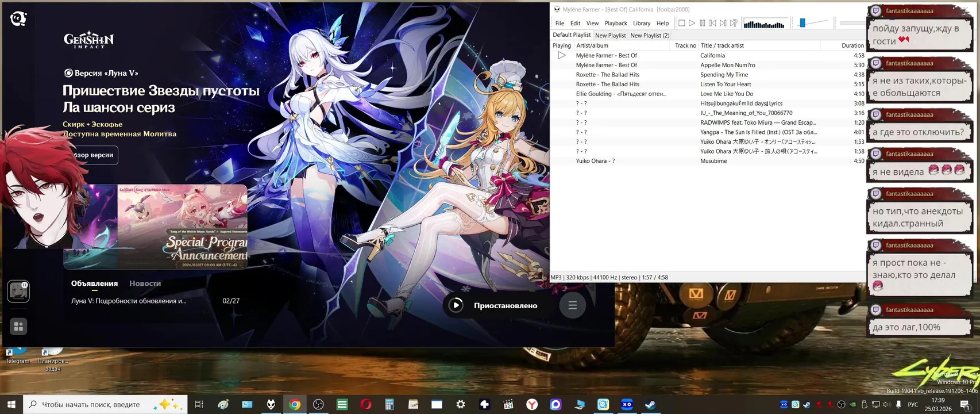Open Settings gear on taskbar

tap(461, 404)
